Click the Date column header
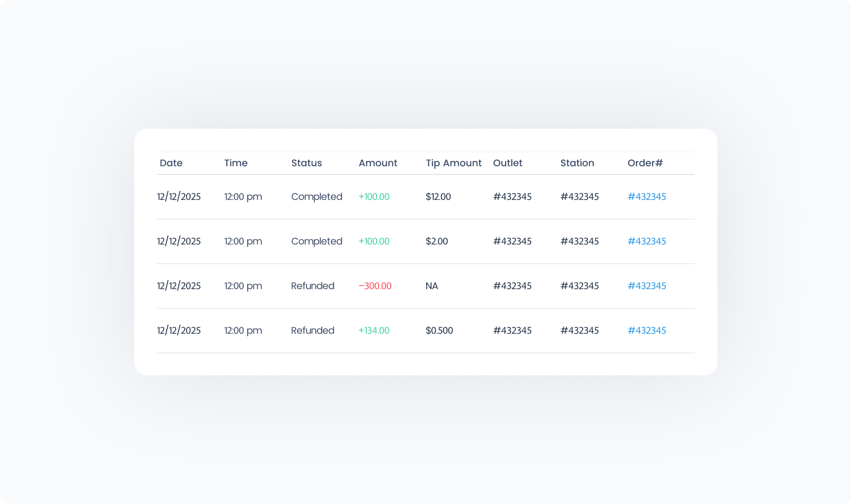This screenshot has width=851, height=504. (x=171, y=163)
